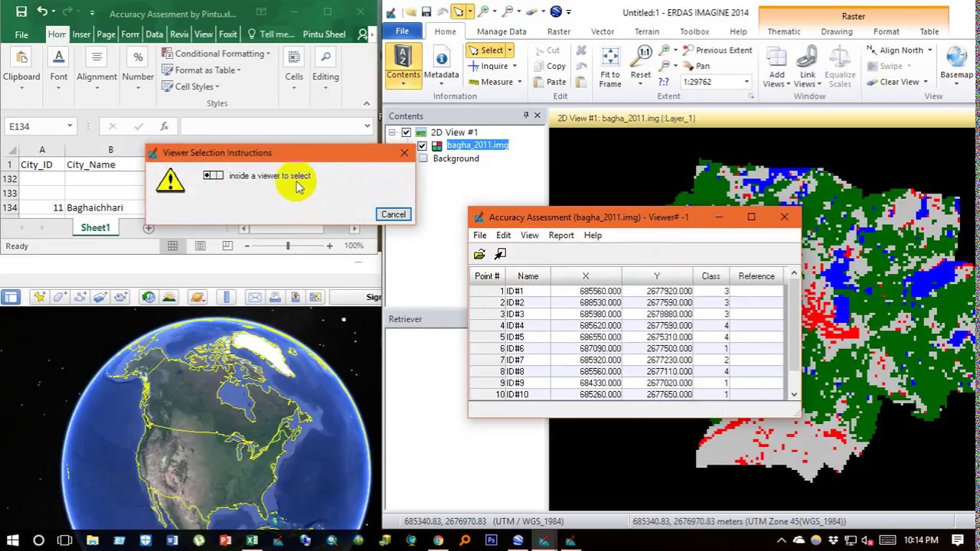Open the Raster tab in ERDAS
The height and width of the screenshot is (551, 980).
(558, 31)
